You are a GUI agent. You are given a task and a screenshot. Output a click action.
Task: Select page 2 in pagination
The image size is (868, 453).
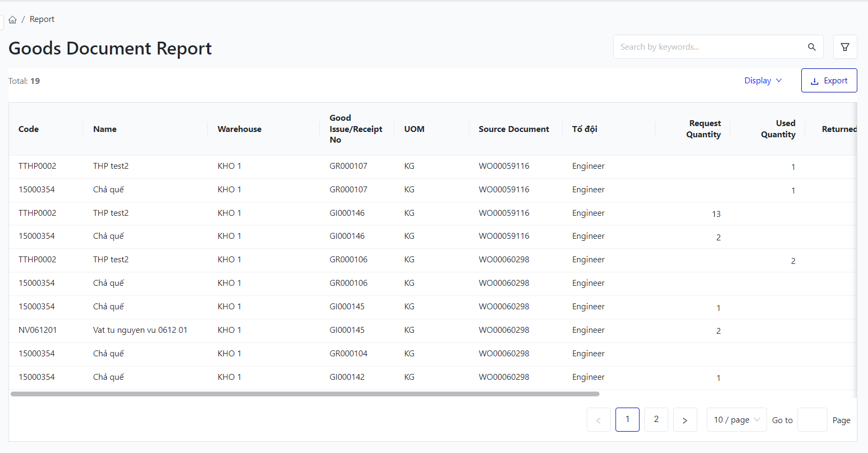pyautogui.click(x=656, y=420)
